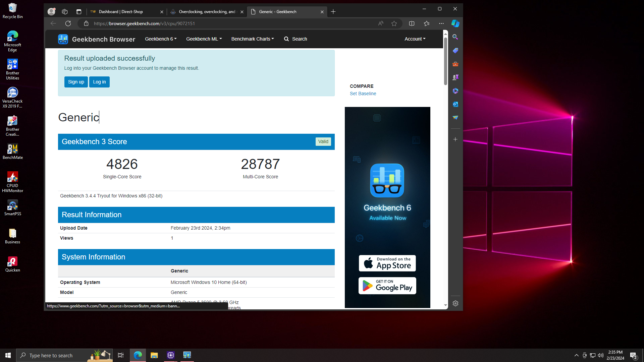Click the Read aloud icon in address bar

tap(381, 23)
